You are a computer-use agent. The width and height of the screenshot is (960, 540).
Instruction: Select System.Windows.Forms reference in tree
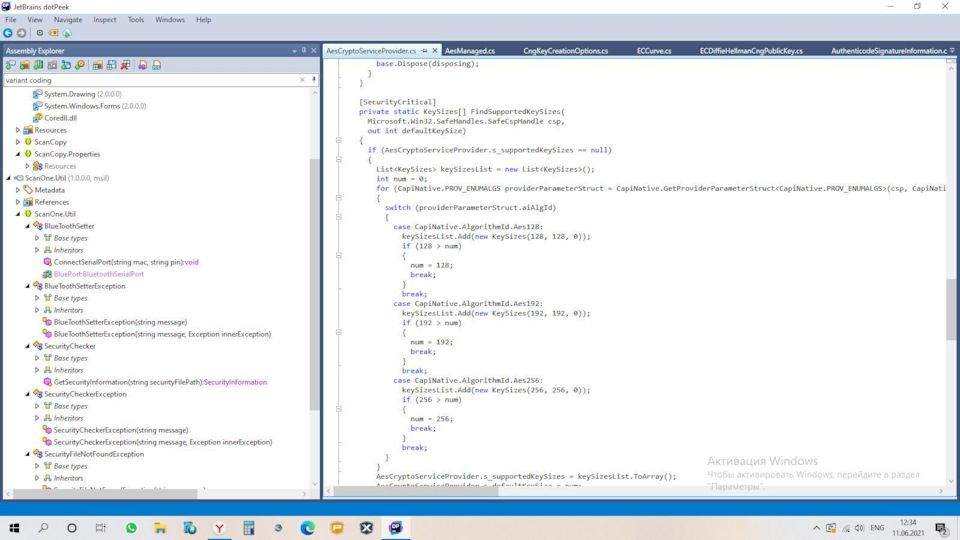pos(95,106)
